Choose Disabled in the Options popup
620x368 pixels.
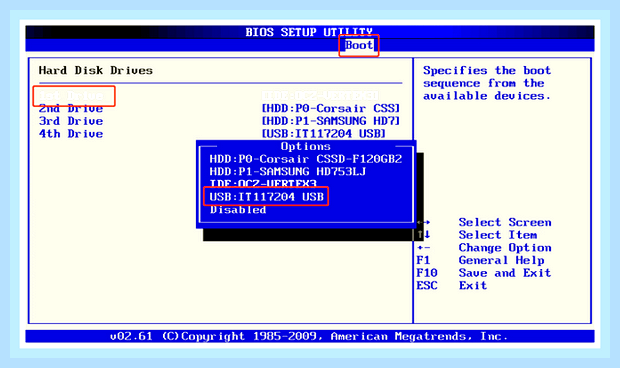point(238,209)
